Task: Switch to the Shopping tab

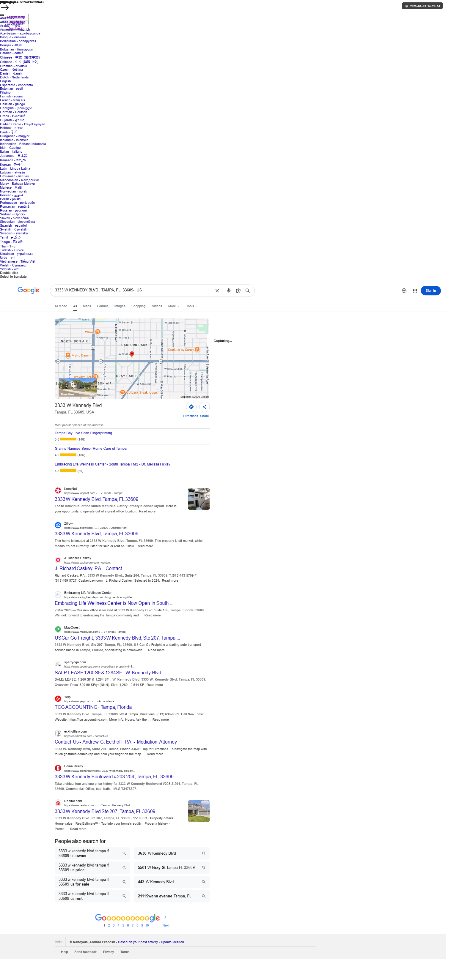Action: pos(139,306)
